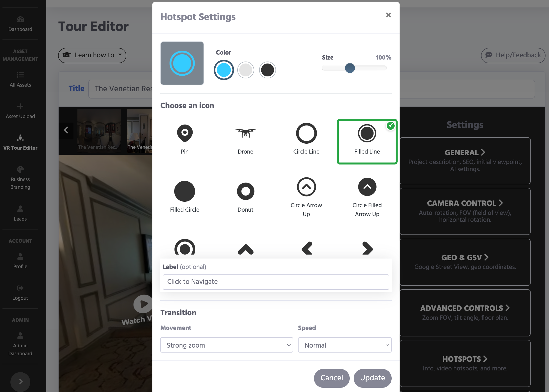Expand HOTSPOTS settings section
The image size is (549, 392).
pyautogui.click(x=465, y=363)
